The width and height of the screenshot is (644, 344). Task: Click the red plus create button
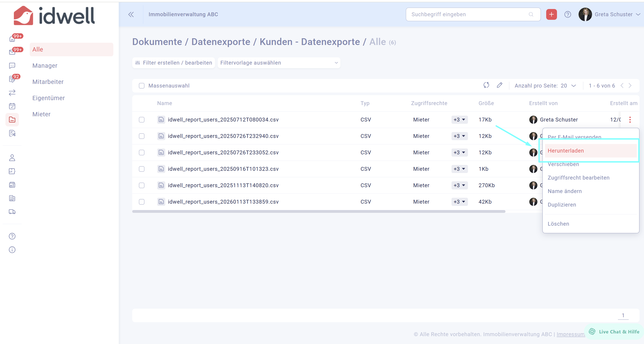point(551,14)
